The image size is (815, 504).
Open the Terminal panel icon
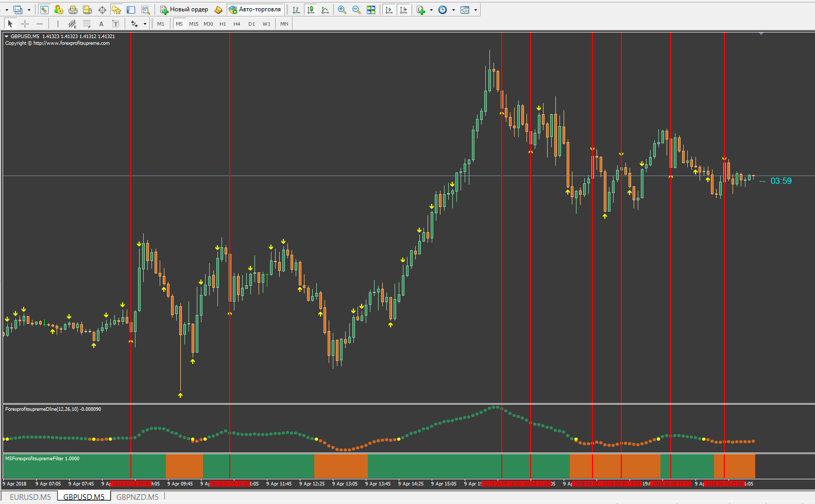[x=131, y=10]
